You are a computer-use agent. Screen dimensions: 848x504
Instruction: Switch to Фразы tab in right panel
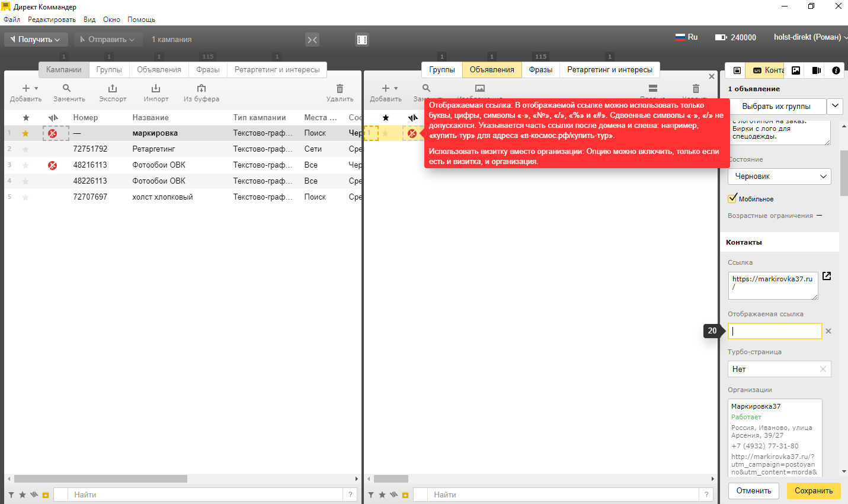click(x=540, y=70)
